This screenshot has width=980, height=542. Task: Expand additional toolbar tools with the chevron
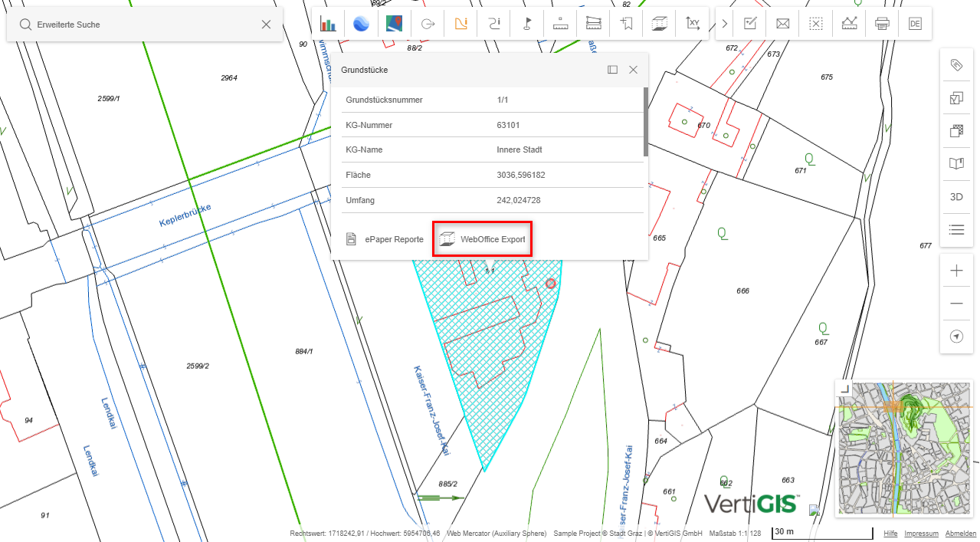pos(723,23)
